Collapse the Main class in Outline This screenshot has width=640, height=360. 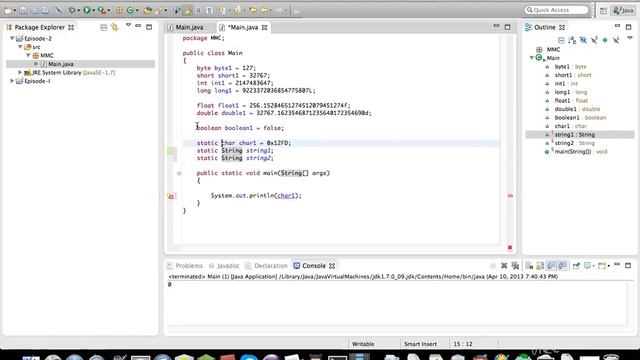(x=532, y=58)
